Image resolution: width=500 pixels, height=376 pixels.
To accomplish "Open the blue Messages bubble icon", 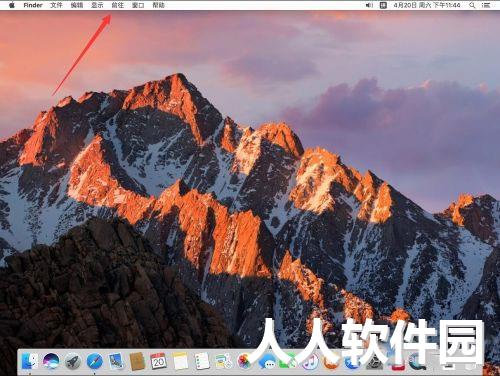I will [267, 362].
